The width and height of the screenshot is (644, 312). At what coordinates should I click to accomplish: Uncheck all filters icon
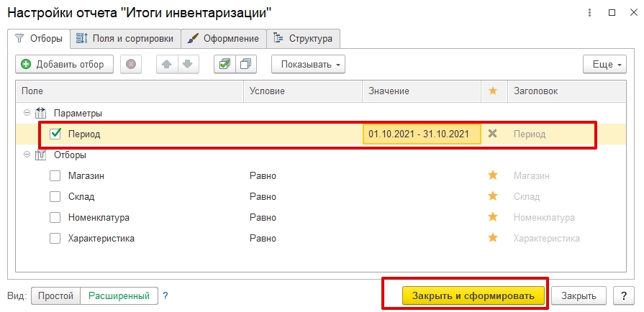tap(246, 65)
